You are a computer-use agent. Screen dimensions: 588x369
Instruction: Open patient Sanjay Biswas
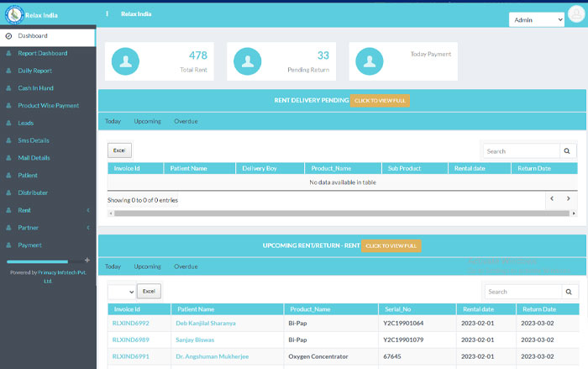195,340
